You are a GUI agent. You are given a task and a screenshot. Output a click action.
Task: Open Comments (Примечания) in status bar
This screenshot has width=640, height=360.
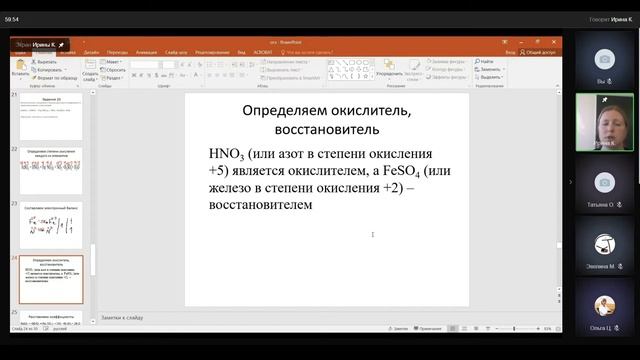point(427,329)
